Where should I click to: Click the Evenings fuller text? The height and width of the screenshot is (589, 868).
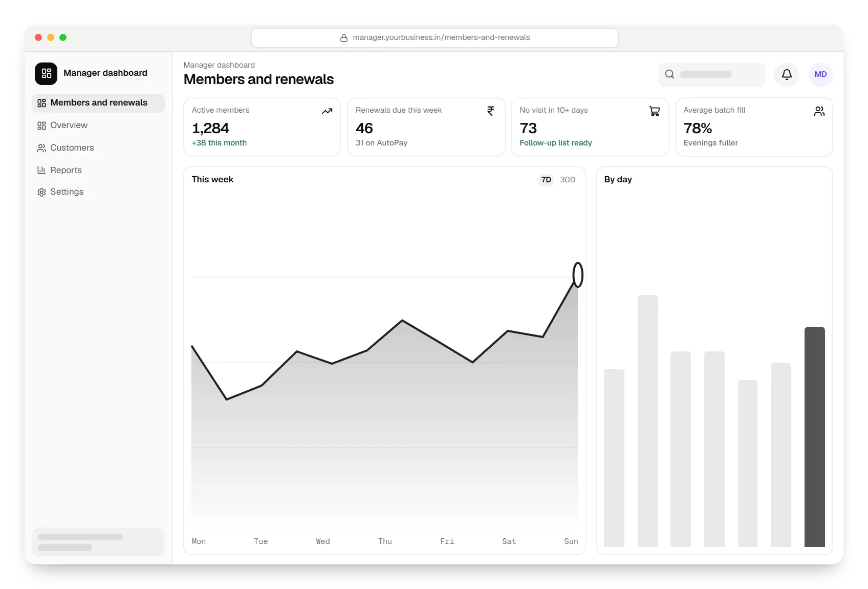(710, 143)
